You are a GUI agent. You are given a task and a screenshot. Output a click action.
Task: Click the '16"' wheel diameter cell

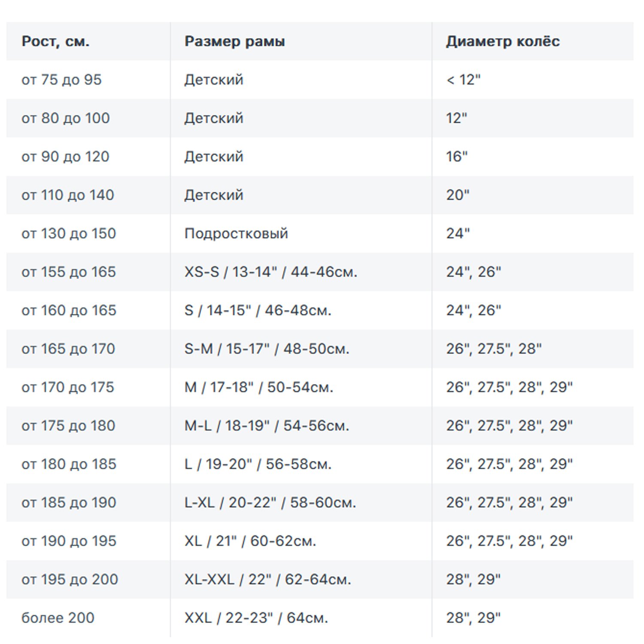533,157
